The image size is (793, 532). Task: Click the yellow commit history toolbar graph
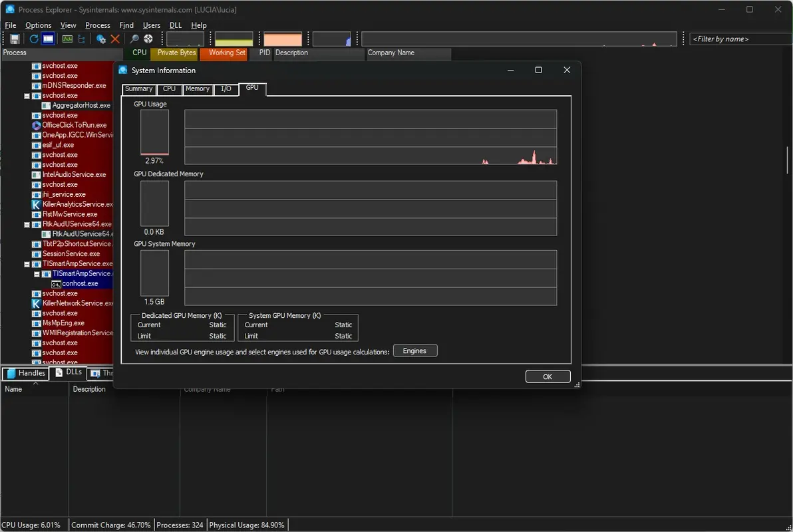[x=234, y=39]
